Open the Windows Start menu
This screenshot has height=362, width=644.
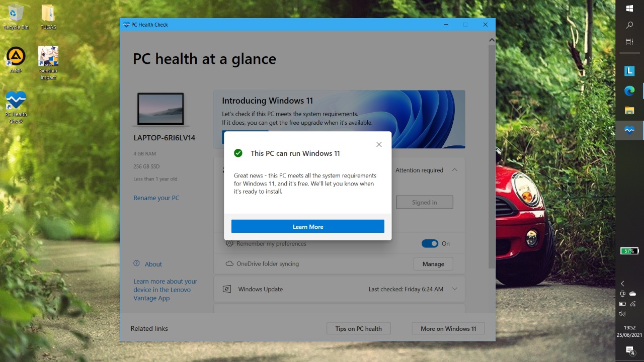pos(629,9)
